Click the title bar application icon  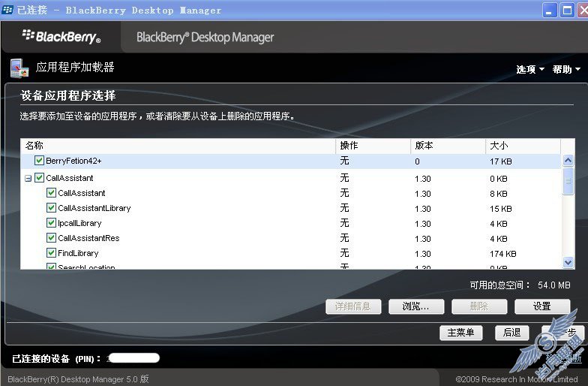pyautogui.click(x=7, y=10)
